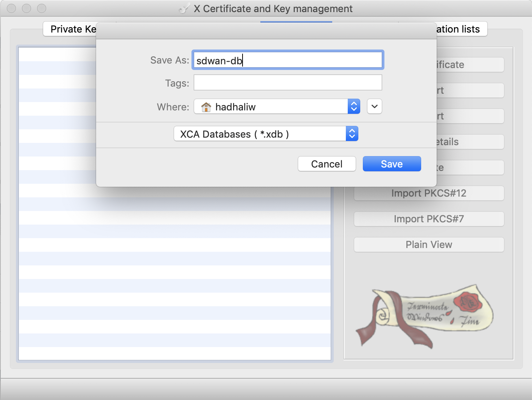Click the home folder icon for hadhaliw
The image size is (532, 400).
coord(206,107)
